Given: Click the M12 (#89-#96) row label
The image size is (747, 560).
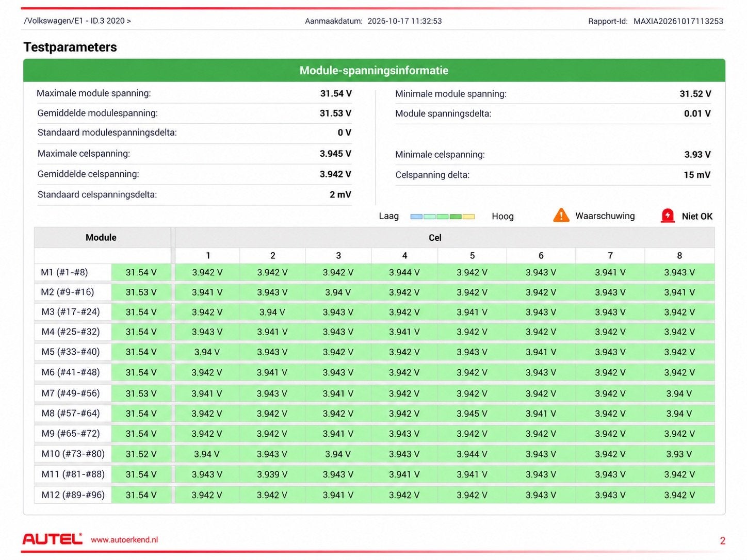Looking at the screenshot, I should point(73,495).
